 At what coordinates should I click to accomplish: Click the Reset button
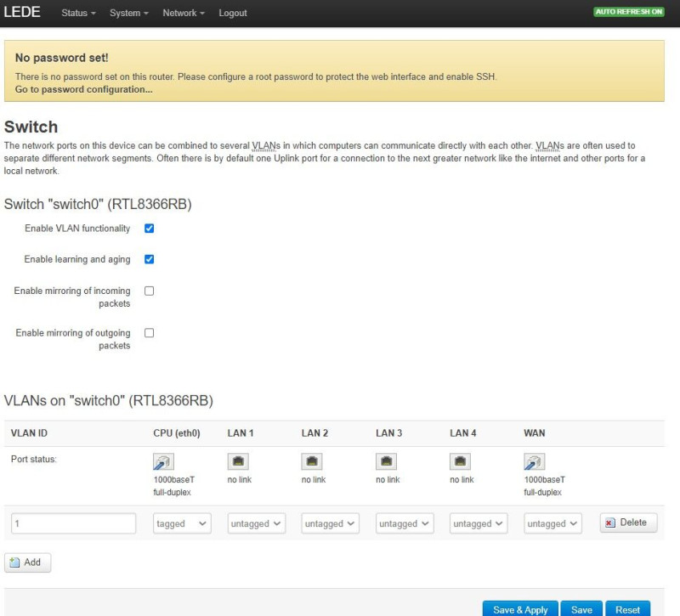click(627, 609)
